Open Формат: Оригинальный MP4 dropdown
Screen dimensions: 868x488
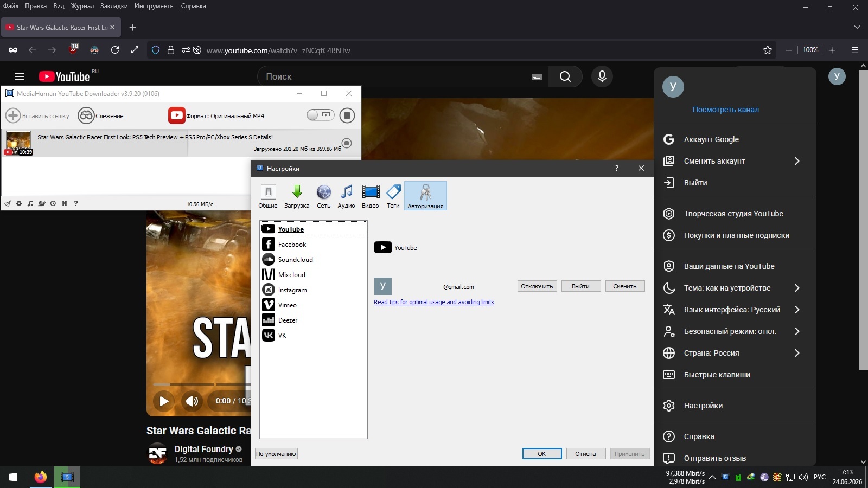(x=216, y=115)
